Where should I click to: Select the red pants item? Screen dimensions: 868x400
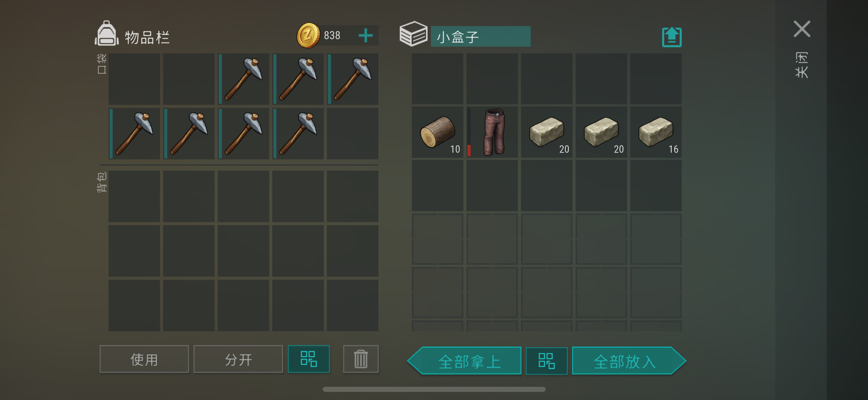tap(492, 132)
